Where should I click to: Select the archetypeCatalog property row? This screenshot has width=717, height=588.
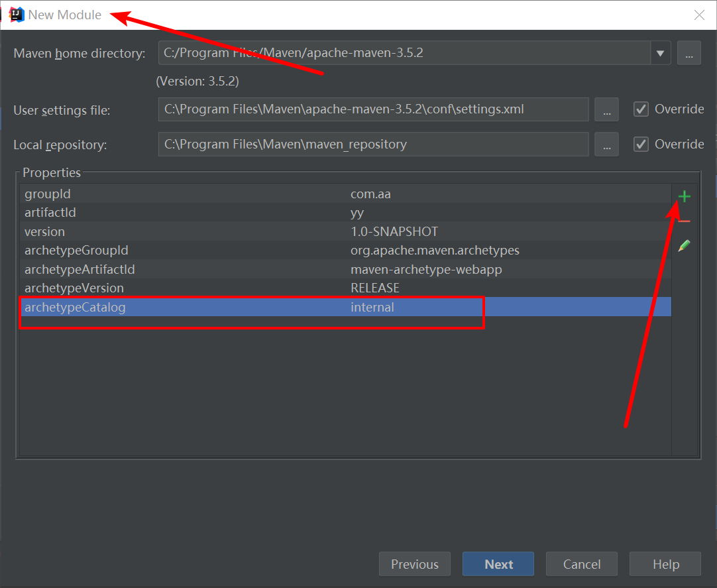tap(346, 307)
